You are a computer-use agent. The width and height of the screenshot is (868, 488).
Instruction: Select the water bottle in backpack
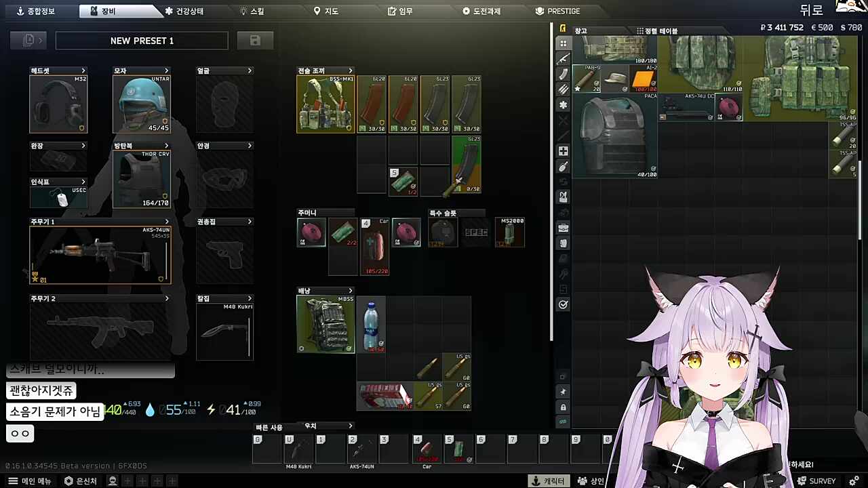[x=371, y=325]
